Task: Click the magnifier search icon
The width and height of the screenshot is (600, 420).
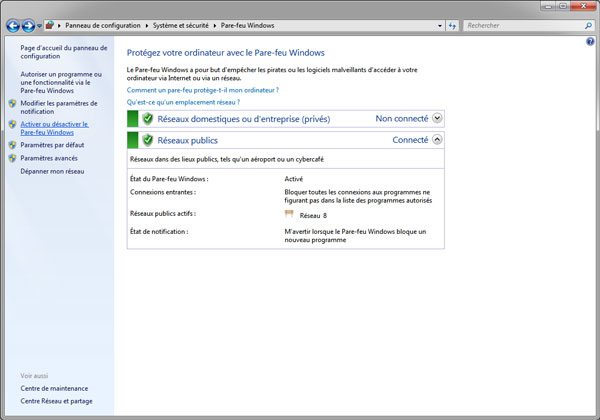Action: click(588, 26)
